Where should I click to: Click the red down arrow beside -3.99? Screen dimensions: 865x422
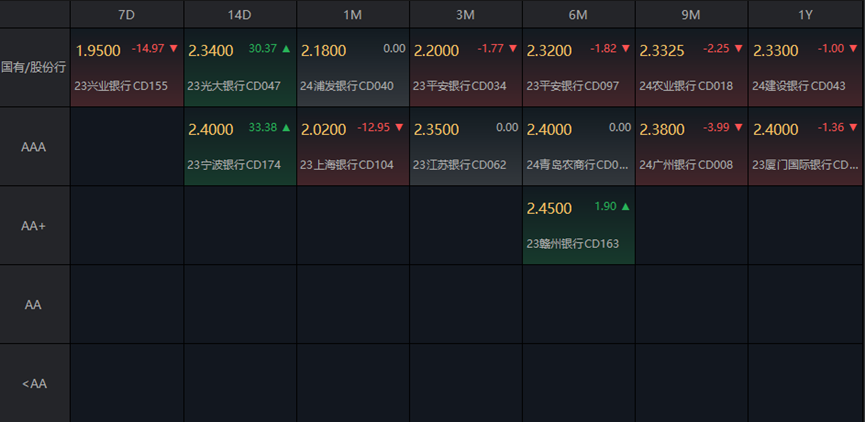[739, 127]
